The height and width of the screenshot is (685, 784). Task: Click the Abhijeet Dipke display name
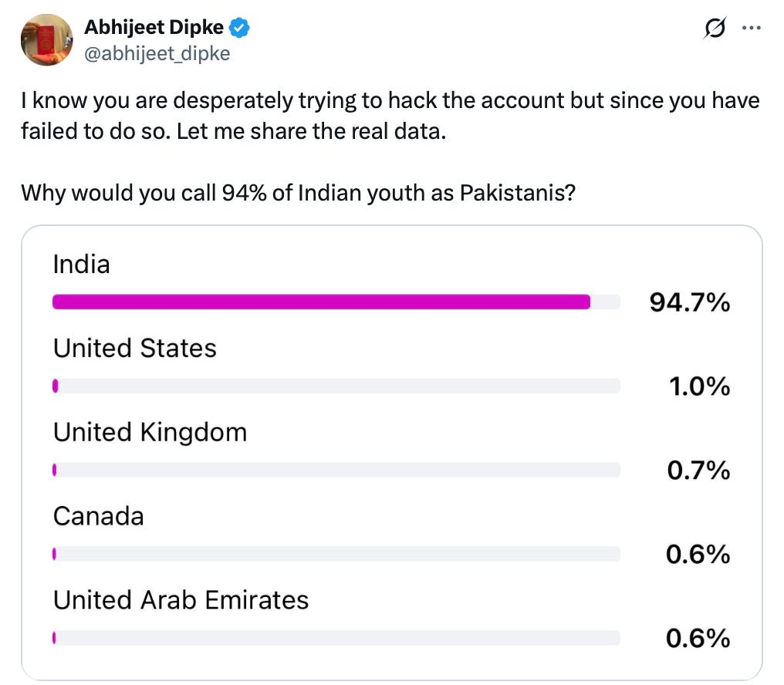(x=154, y=28)
